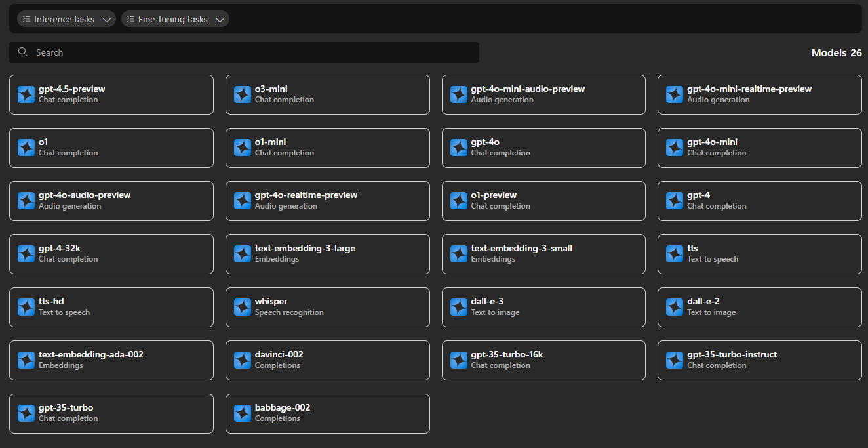The width and height of the screenshot is (868, 448).
Task: Choose the tts model name
Action: (692, 249)
